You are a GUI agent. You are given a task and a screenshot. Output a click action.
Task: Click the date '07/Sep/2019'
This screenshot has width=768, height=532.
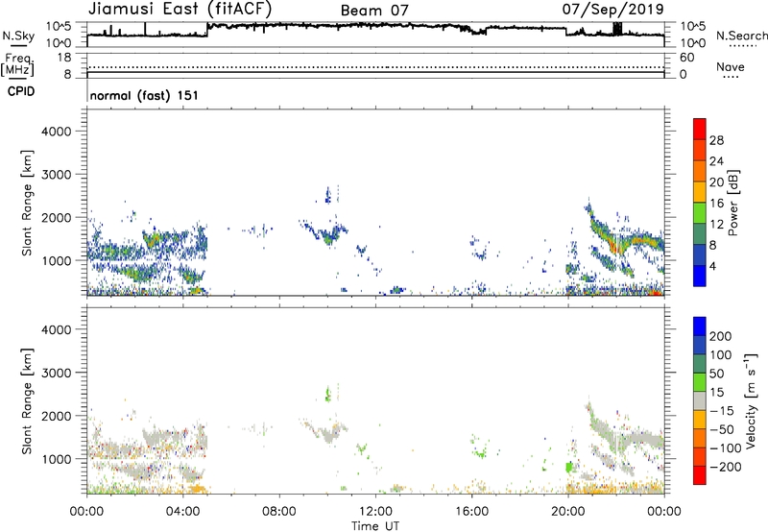tap(612, 9)
